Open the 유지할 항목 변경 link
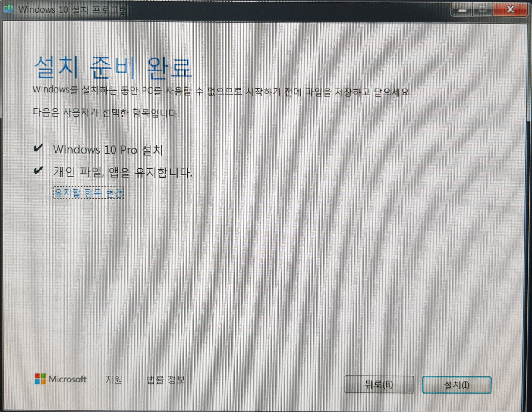 89,193
